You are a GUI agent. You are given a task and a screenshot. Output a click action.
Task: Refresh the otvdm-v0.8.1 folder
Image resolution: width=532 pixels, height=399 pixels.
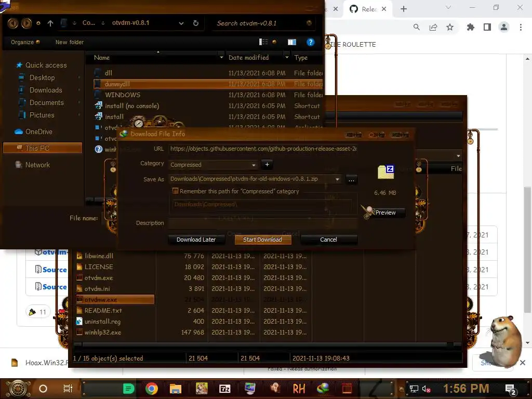196,23
